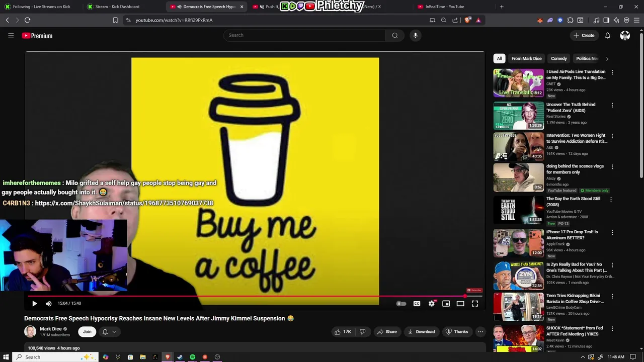This screenshot has height=362, width=644.
Task: Open options for AirPods Live Translation video
Action: (x=612, y=72)
